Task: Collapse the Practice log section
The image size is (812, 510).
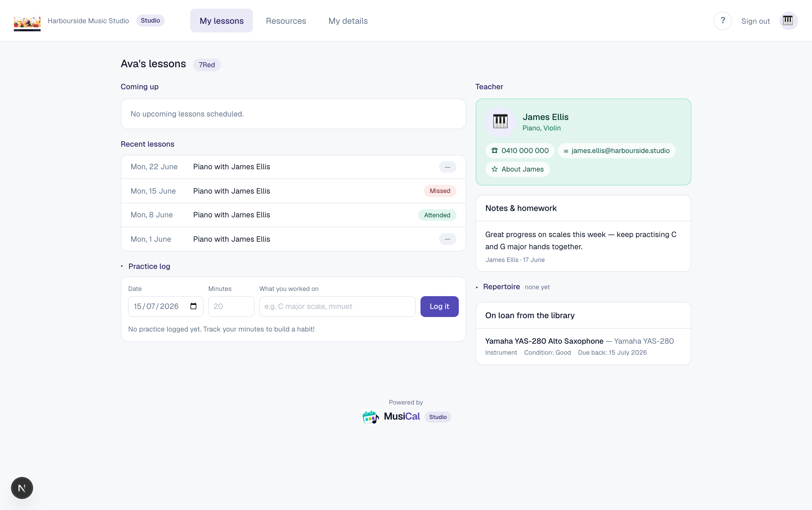Action: pos(145,266)
